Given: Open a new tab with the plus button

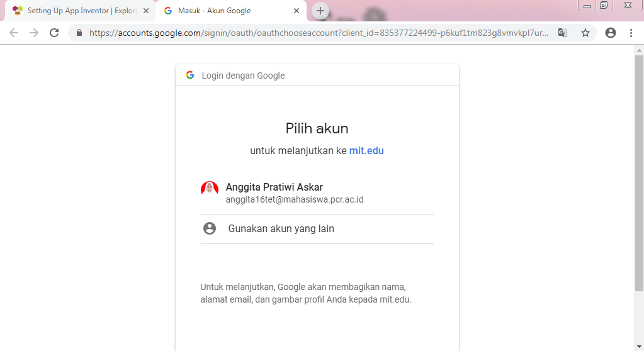Looking at the screenshot, I should click(320, 11).
